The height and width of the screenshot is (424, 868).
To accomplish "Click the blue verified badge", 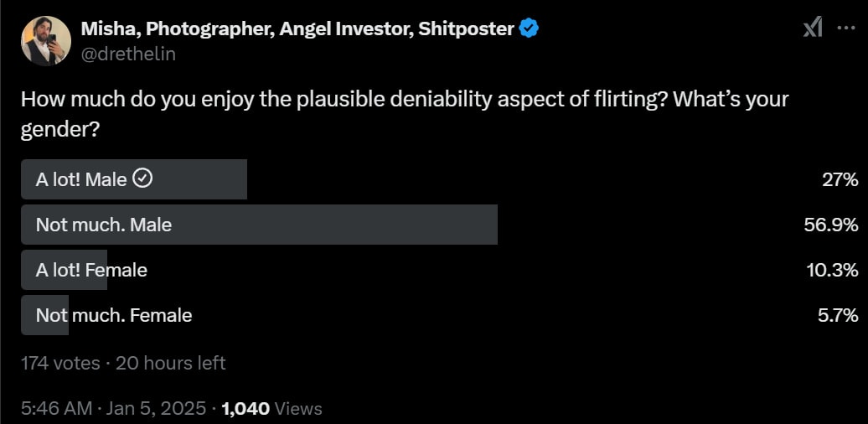I will [x=529, y=28].
